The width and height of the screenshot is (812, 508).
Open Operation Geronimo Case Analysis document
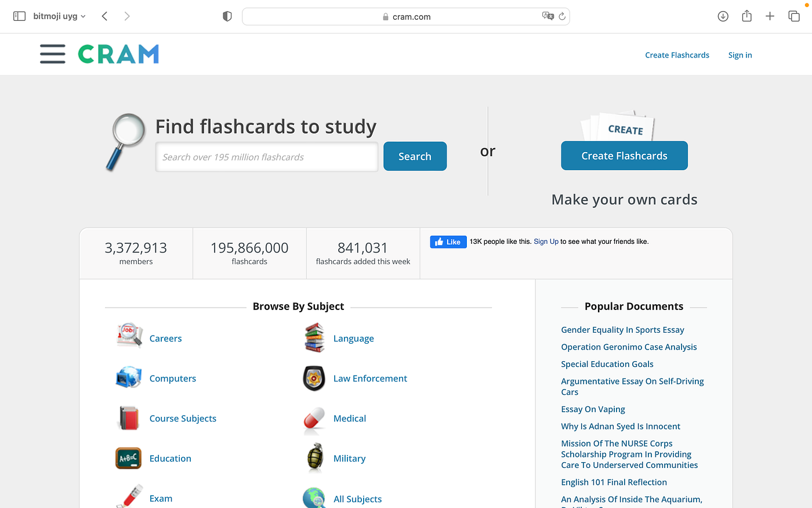[x=629, y=347]
